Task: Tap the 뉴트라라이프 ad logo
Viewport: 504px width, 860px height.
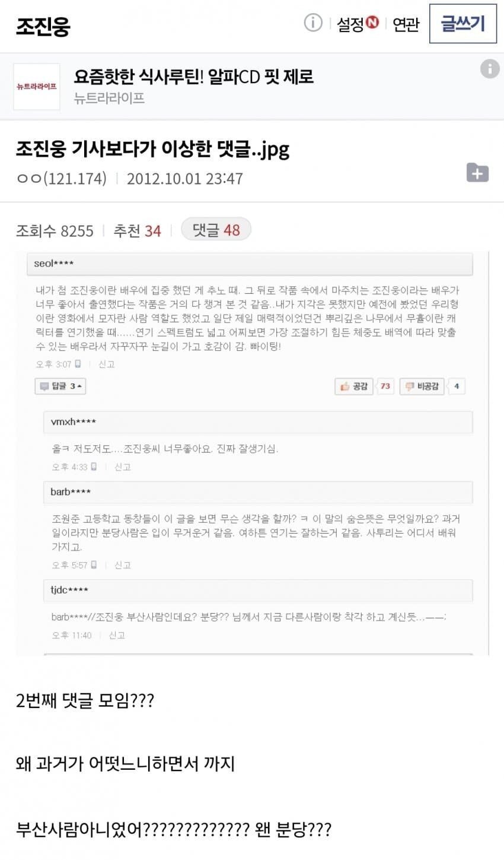Action: tap(37, 87)
